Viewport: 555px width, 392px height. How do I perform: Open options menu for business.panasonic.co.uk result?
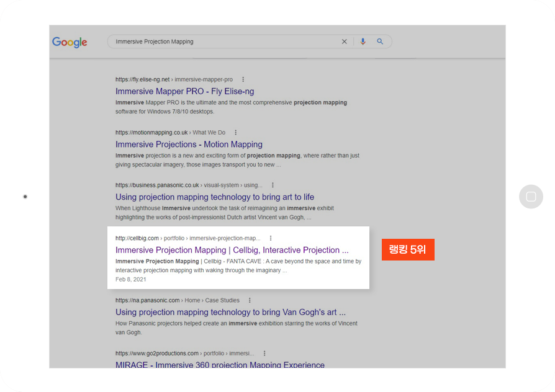pyautogui.click(x=273, y=185)
